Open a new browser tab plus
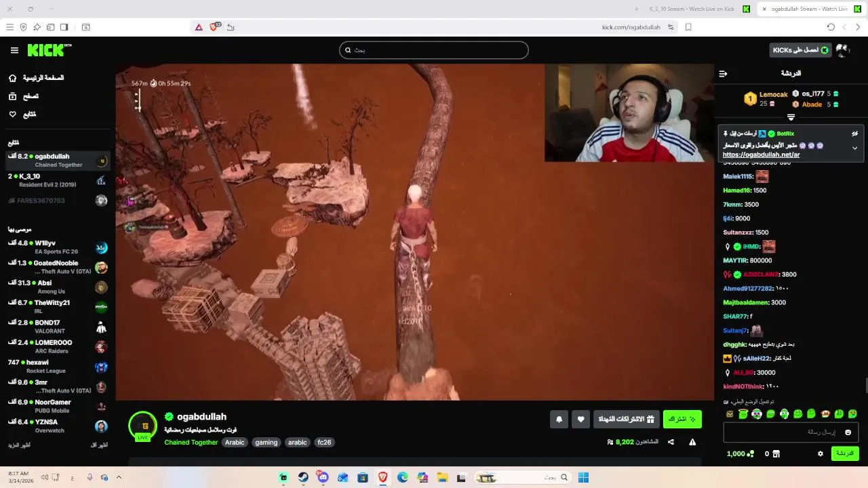 click(x=636, y=9)
